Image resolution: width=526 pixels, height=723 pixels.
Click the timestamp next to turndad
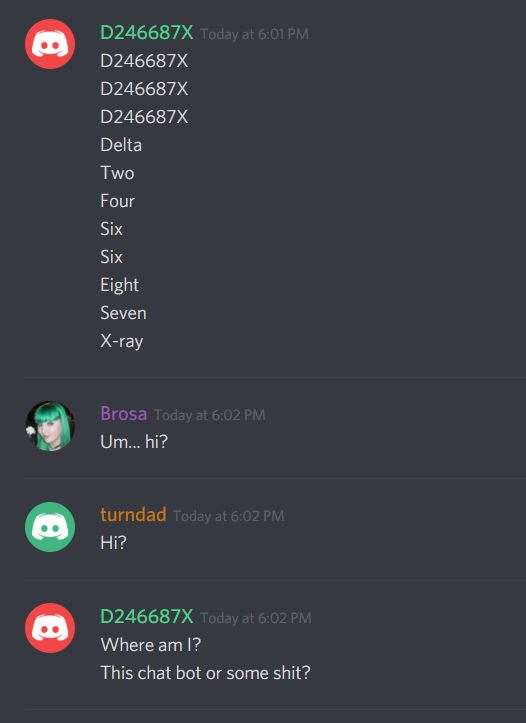[229, 516]
